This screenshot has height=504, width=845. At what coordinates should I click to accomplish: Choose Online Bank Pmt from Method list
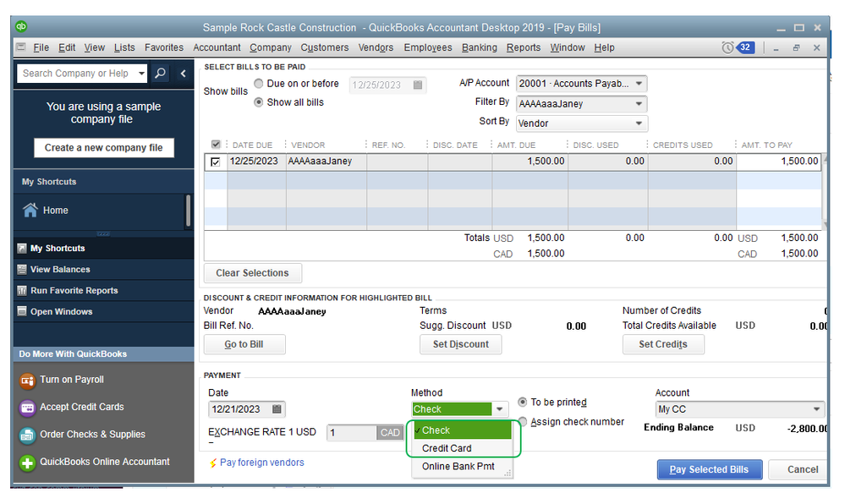462,466
